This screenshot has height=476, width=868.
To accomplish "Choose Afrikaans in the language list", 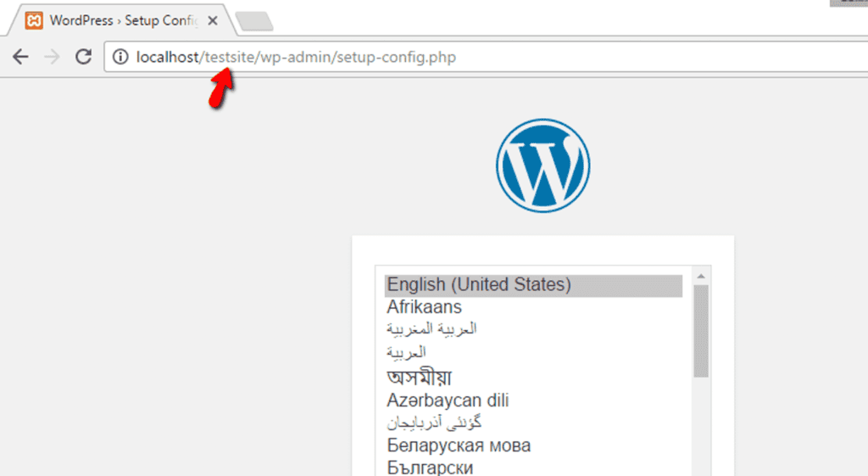I will click(x=425, y=307).
